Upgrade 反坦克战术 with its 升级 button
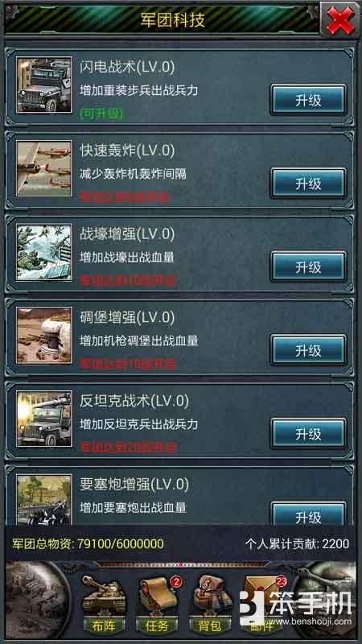The height and width of the screenshot is (644, 362). [x=308, y=433]
